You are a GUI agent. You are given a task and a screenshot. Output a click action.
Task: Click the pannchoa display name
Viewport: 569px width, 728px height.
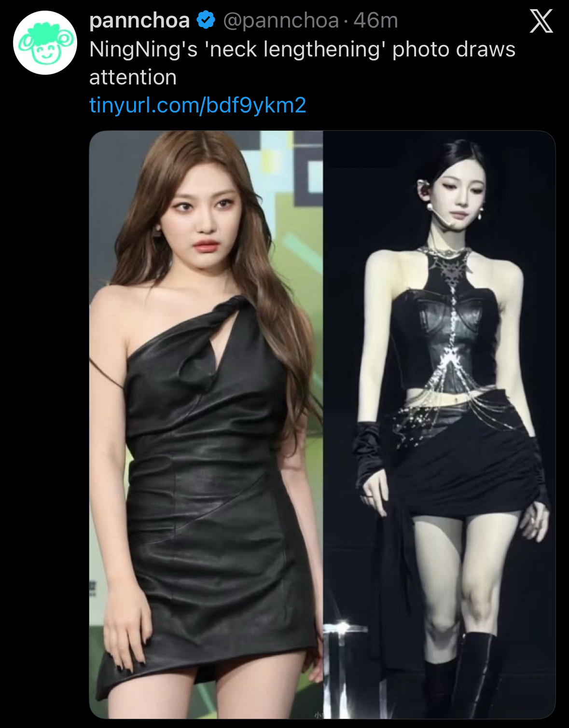pos(139,20)
